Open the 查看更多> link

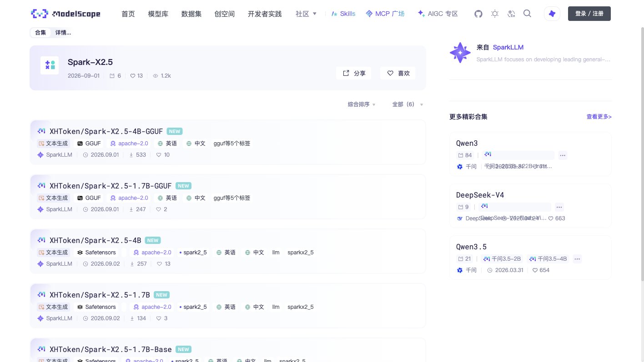(x=599, y=117)
